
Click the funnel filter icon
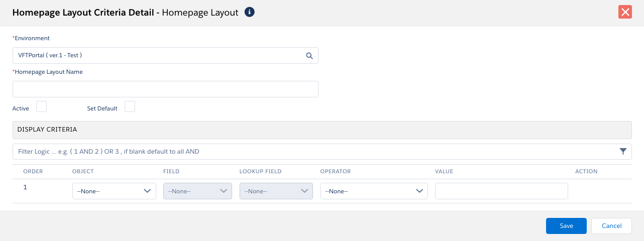[623, 151]
